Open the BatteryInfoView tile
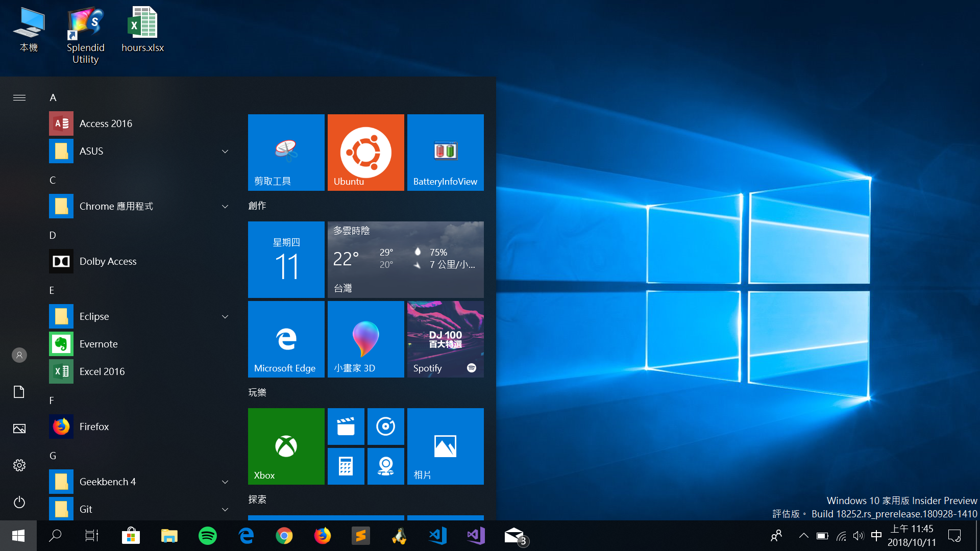Image resolution: width=980 pixels, height=551 pixels. [x=446, y=153]
